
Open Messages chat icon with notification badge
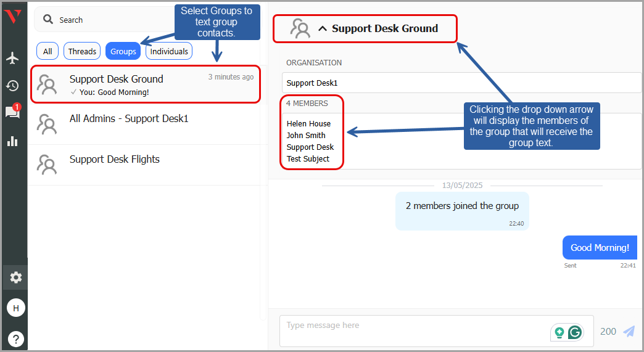click(x=12, y=112)
